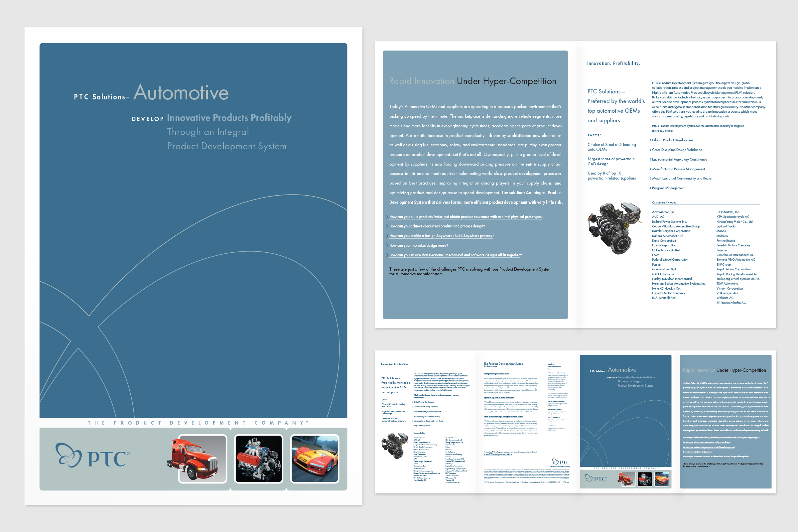
Task: Click the large PTC logo on the big cover
Action: click(93, 455)
